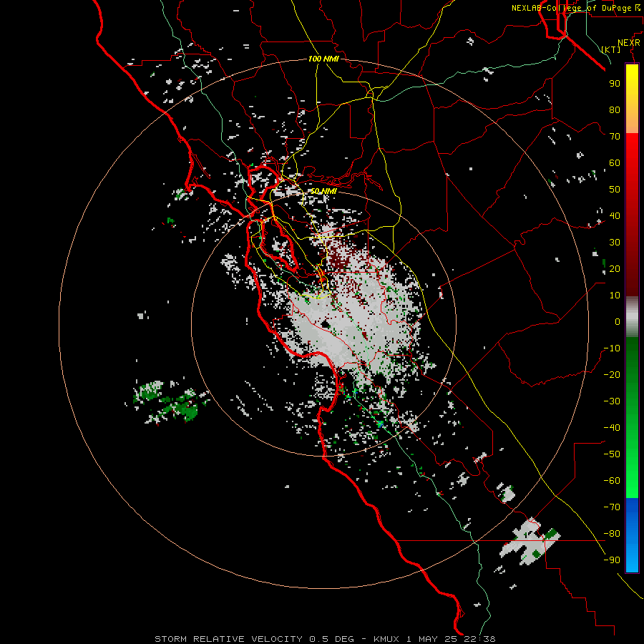The height and width of the screenshot is (644, 644).
Task: Click the gray-green echo patch in the southeast
Action: (x=530, y=542)
